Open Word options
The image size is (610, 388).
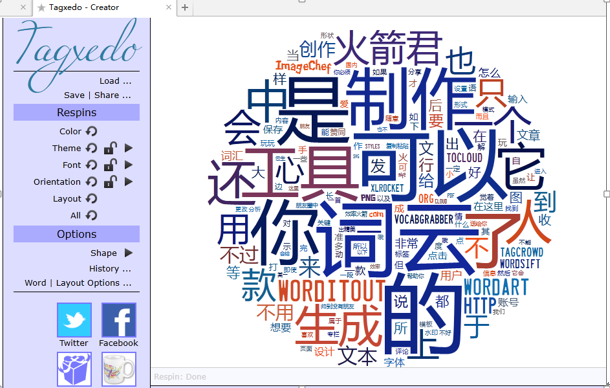pos(35,283)
